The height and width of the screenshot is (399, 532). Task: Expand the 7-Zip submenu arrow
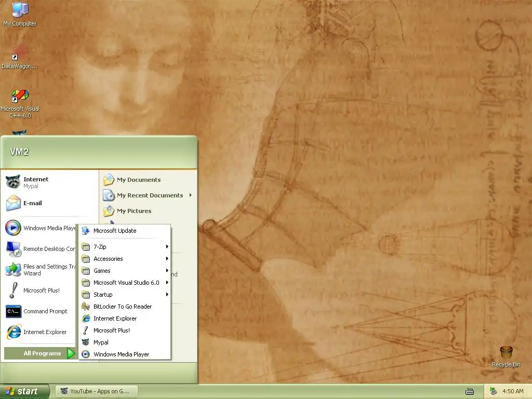tap(167, 247)
